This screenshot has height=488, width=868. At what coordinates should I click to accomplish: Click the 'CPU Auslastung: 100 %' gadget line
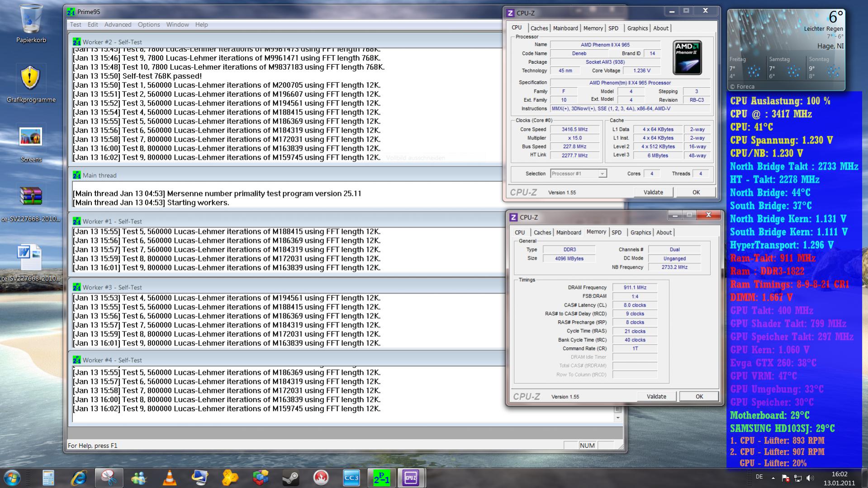[780, 101]
